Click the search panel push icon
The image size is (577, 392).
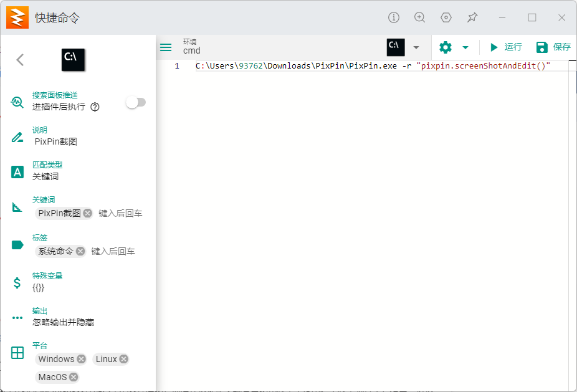(x=17, y=102)
